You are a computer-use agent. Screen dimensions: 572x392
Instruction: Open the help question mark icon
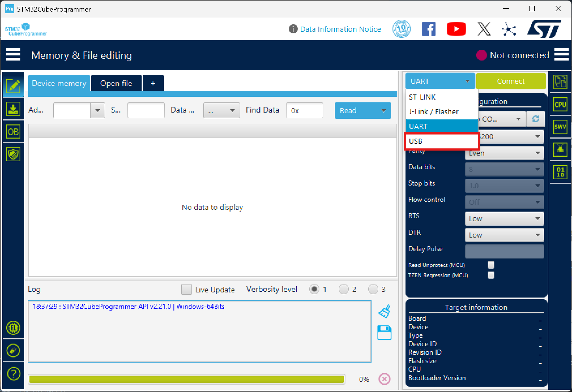[13, 374]
